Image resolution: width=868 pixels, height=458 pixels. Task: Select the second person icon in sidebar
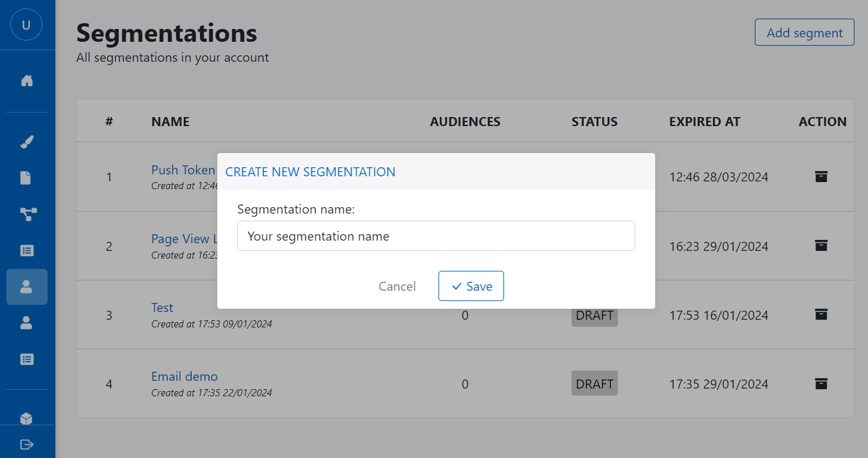point(26,323)
